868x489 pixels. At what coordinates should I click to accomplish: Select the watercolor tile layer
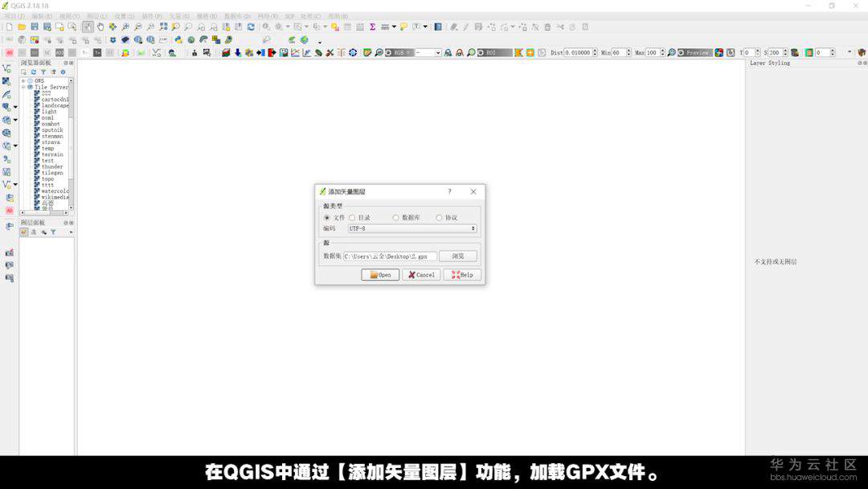click(x=55, y=191)
